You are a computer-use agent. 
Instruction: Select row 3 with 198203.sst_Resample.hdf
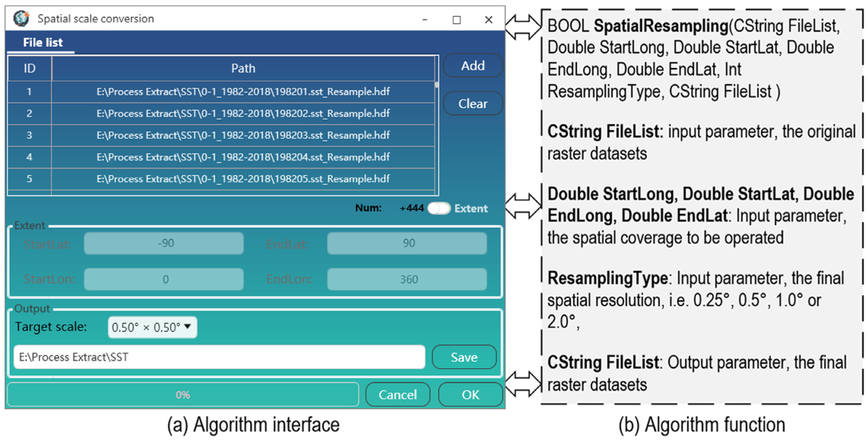point(243,135)
